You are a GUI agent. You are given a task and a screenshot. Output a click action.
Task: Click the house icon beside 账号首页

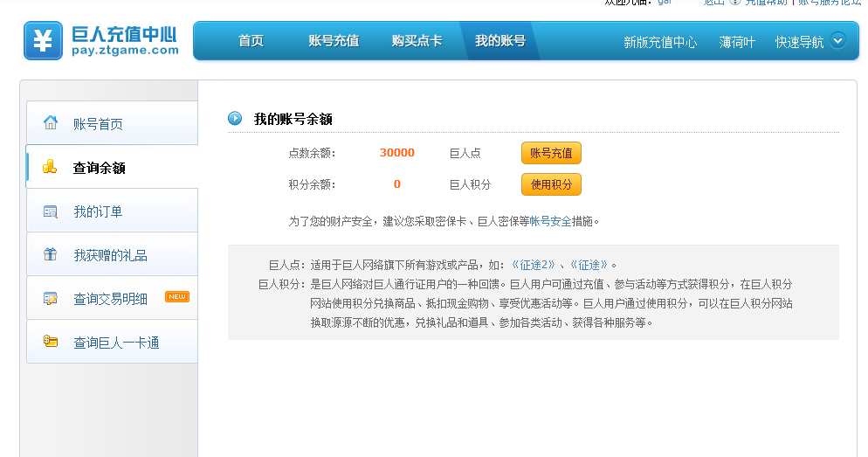(x=51, y=122)
